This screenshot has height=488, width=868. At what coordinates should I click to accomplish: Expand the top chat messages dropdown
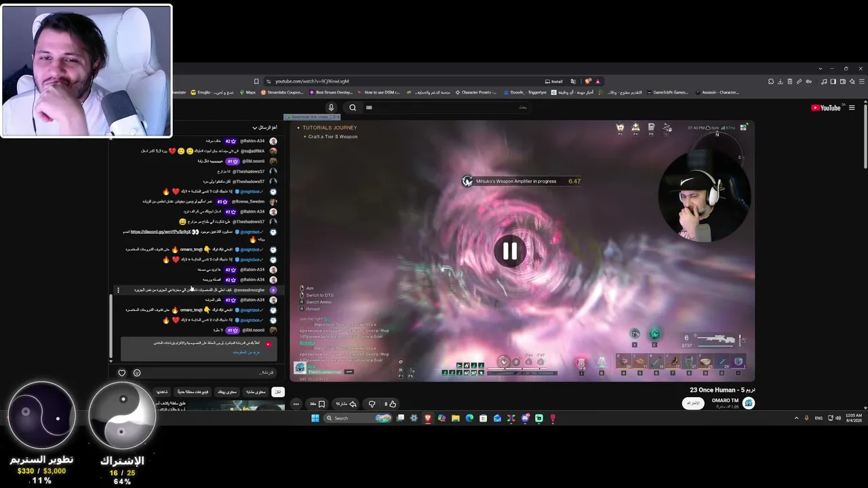tap(265, 127)
